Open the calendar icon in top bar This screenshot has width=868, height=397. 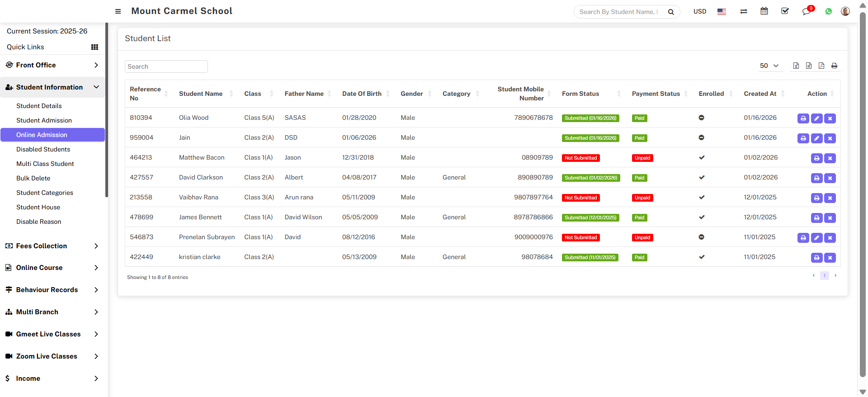tap(764, 11)
